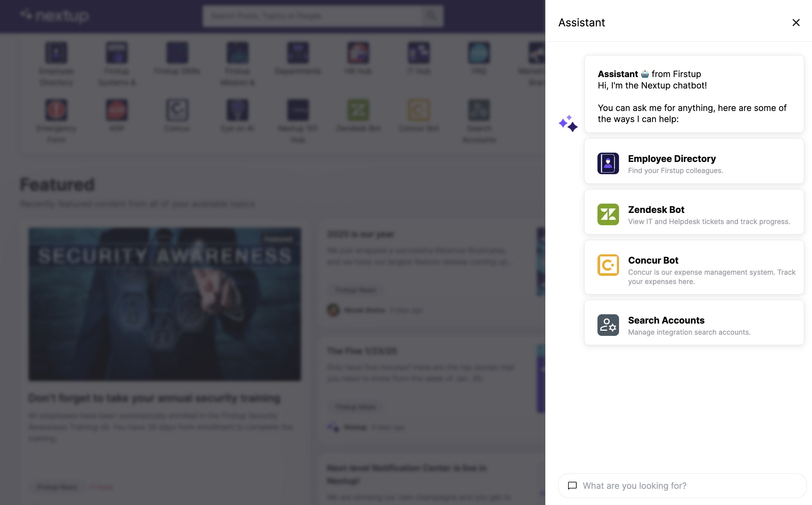The width and height of the screenshot is (812, 505).
Task: Click the author avatar under 2025 post
Action: click(333, 310)
